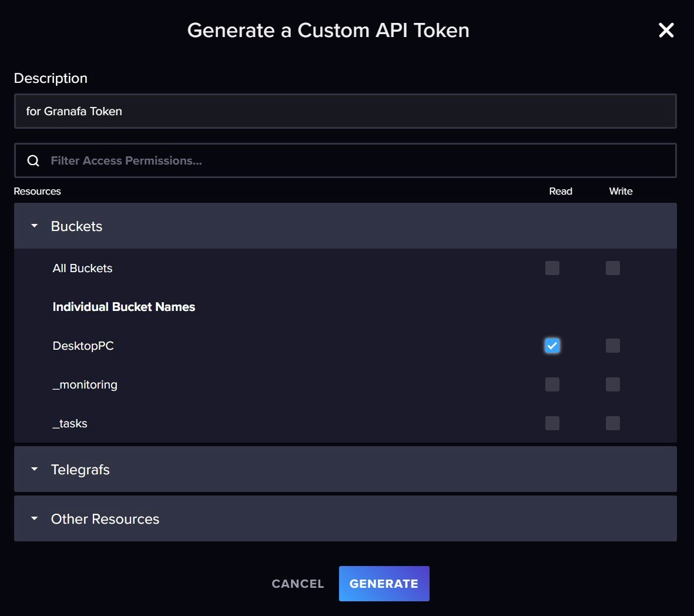694x616 pixels.
Task: Click the Telegrafs section header label
Action: [x=81, y=470]
